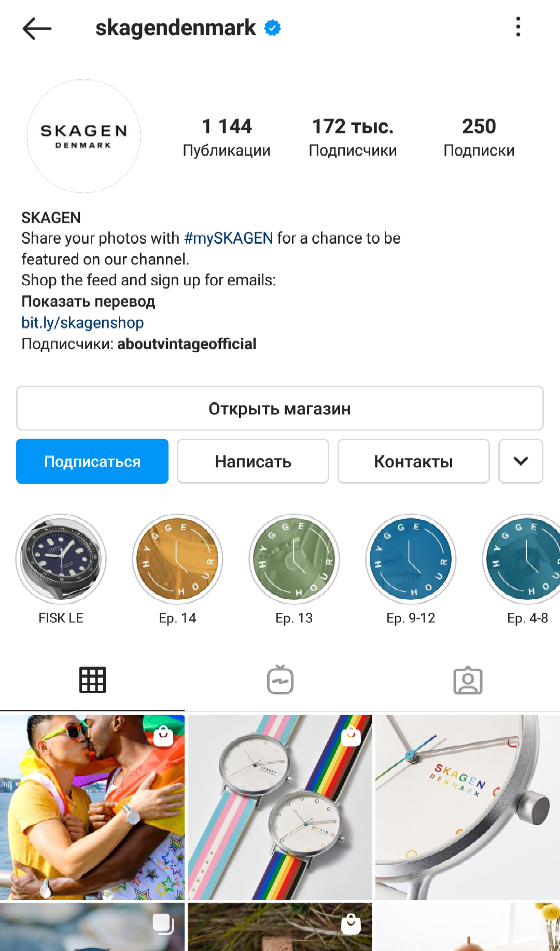Viewport: 560px width, 951px height.
Task: Open the tagged photos tab
Action: 468,680
